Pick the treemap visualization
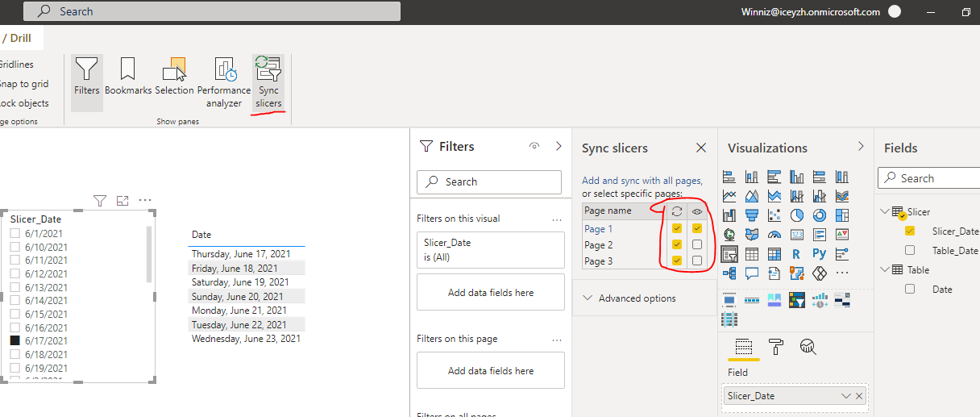The height and width of the screenshot is (417, 980). [842, 215]
